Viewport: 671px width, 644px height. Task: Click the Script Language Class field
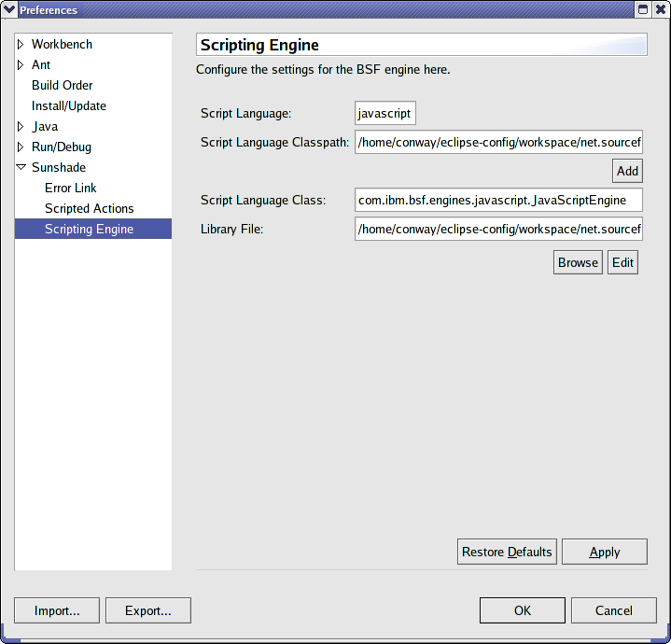pos(498,201)
